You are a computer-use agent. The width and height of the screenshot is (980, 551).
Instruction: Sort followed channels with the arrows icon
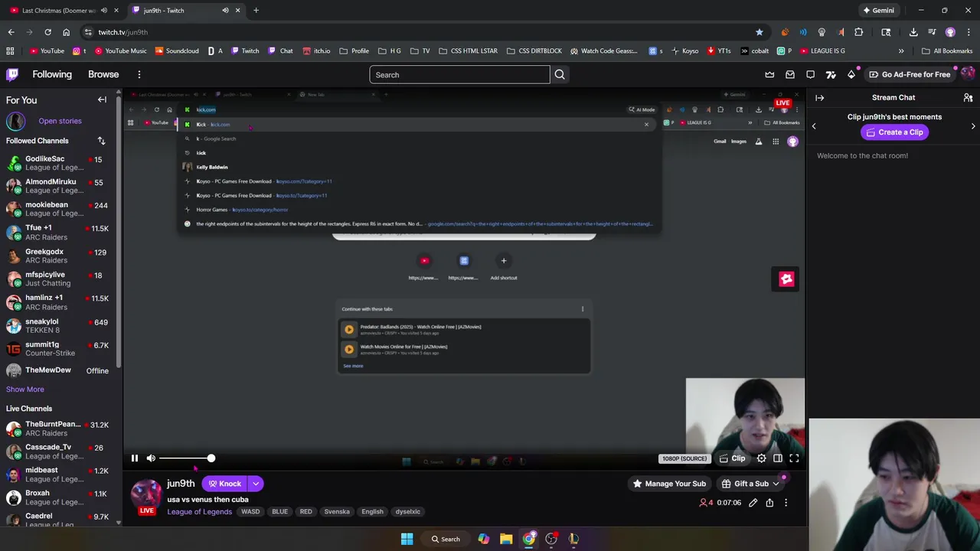pyautogui.click(x=101, y=141)
